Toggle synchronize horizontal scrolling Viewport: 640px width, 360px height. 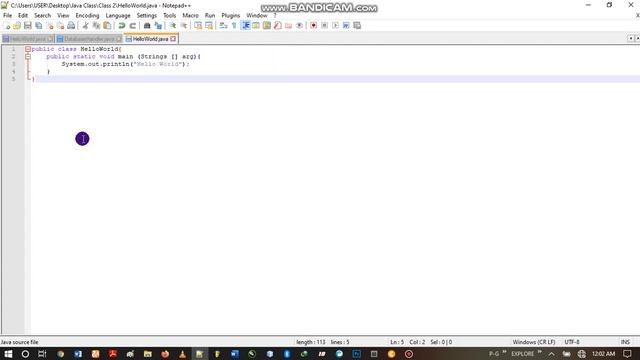click(x=209, y=26)
